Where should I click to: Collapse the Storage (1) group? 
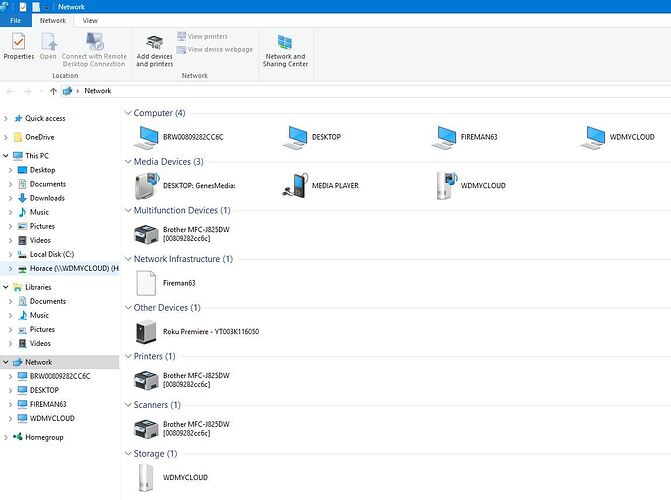pyautogui.click(x=128, y=453)
